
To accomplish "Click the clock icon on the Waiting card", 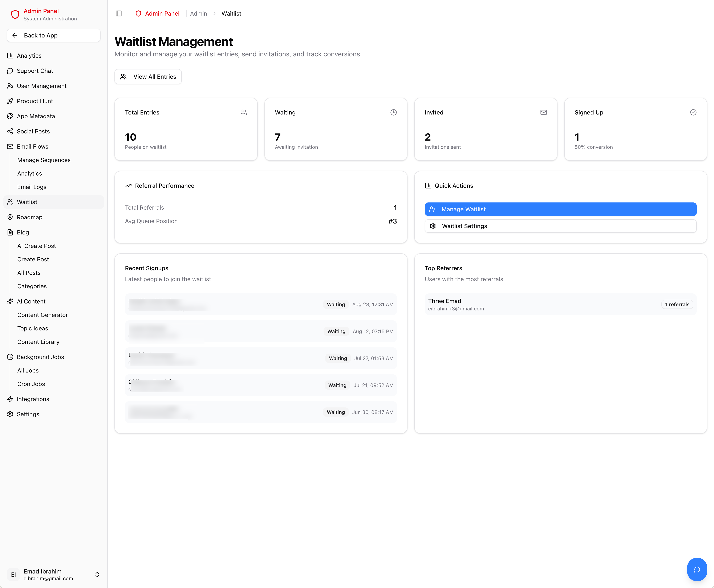I will click(393, 112).
